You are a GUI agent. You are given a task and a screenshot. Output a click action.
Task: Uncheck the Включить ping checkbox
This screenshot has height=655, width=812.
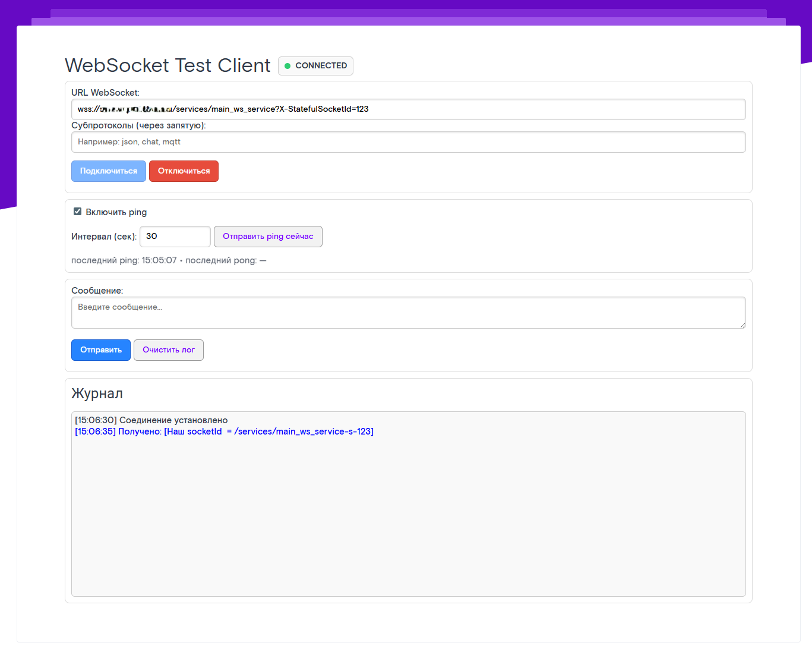pos(77,212)
